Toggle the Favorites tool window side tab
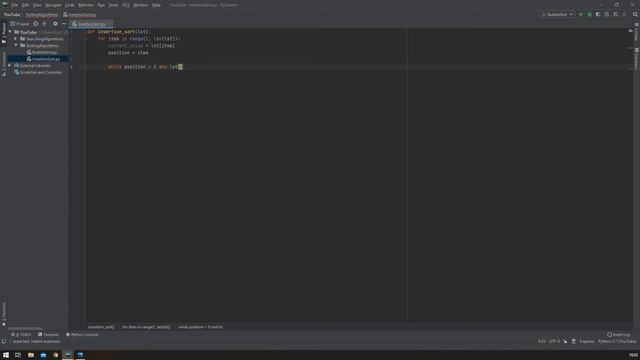640x360 pixels. click(4, 314)
